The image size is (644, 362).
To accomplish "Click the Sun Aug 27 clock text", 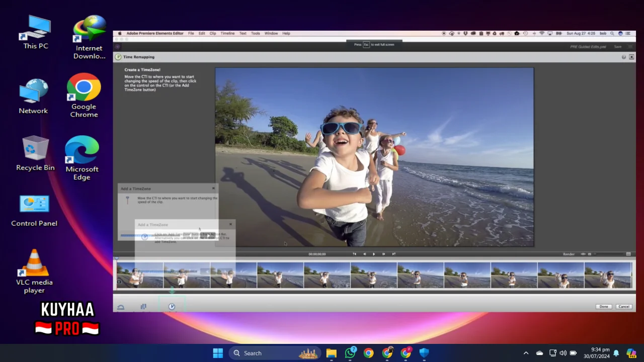I will tap(581, 33).
